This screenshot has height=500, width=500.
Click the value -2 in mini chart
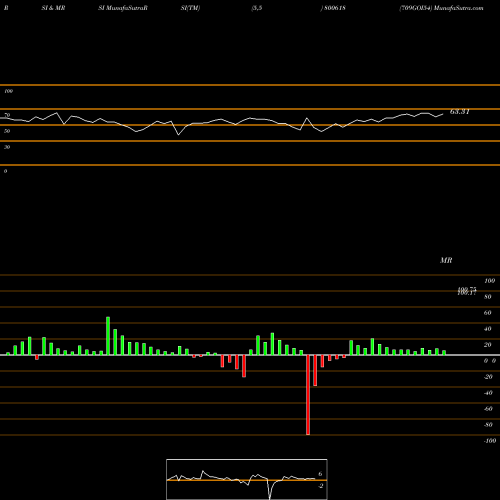tap(320, 486)
